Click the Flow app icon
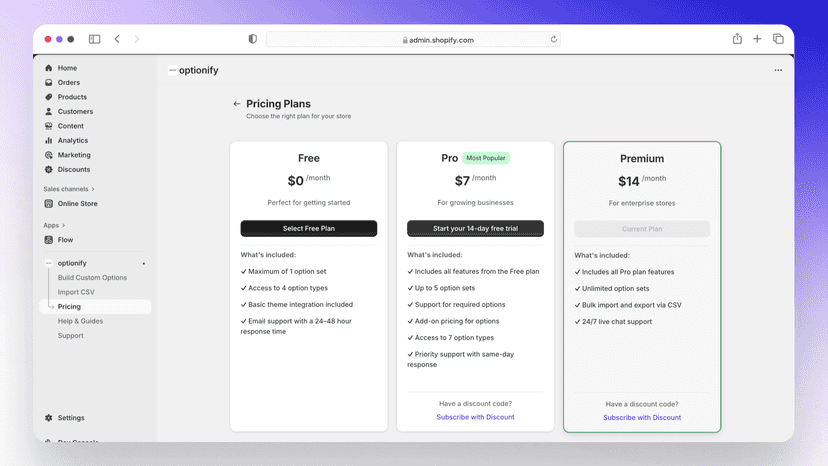The height and width of the screenshot is (466, 828). pyautogui.click(x=49, y=240)
